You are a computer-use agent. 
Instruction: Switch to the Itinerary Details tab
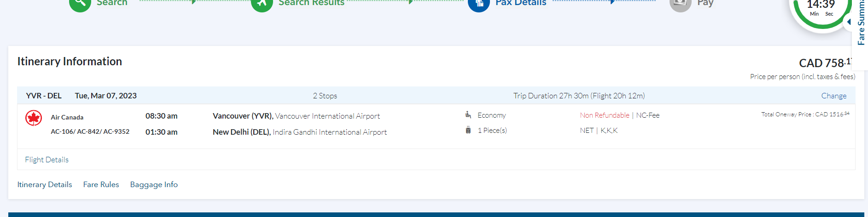point(45,184)
